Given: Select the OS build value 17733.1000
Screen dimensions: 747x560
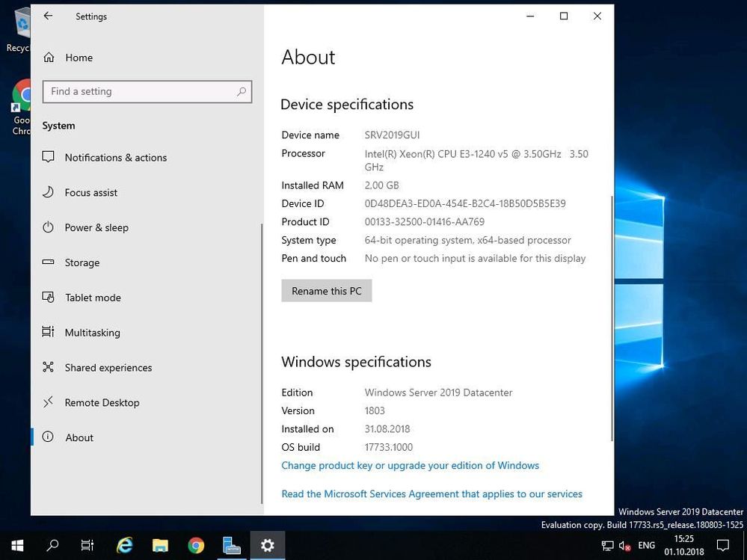Looking at the screenshot, I should (x=389, y=447).
